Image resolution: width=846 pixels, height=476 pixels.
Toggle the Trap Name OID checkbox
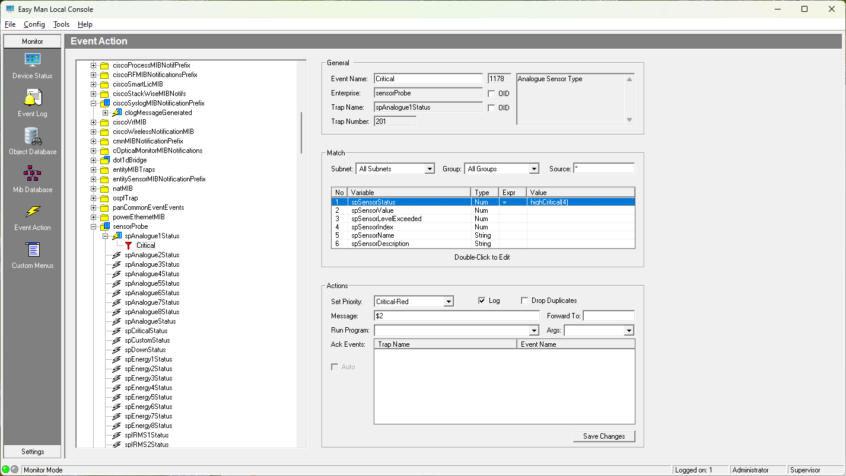[491, 108]
